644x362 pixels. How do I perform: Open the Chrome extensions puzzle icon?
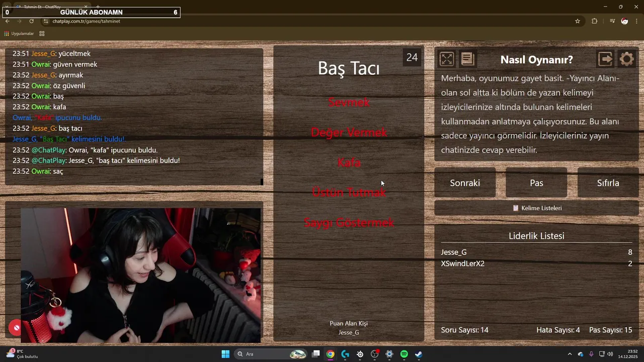click(595, 21)
